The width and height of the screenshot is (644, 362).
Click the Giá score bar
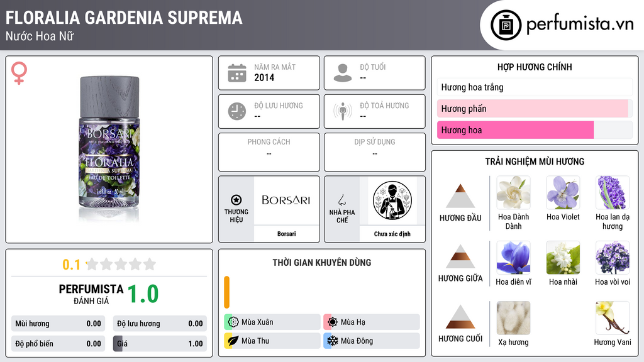tap(160, 344)
